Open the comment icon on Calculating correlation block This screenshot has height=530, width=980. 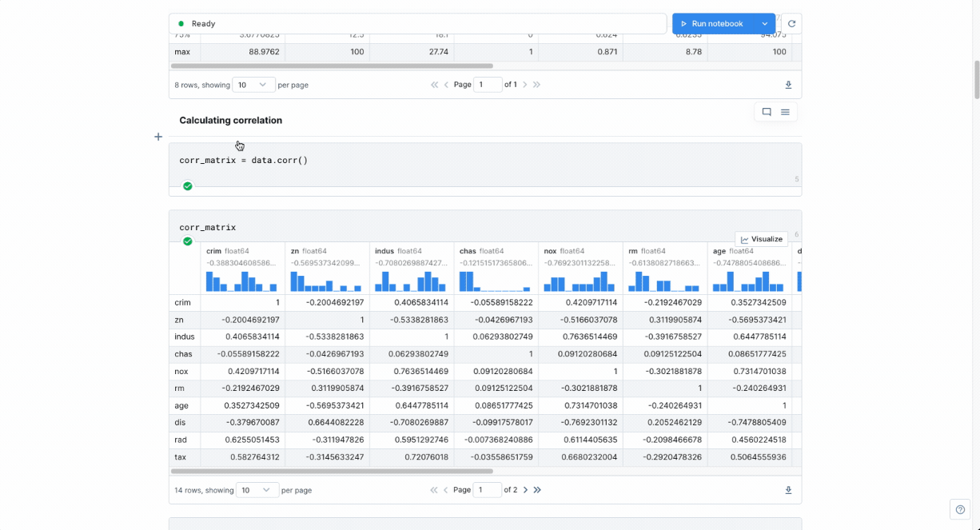(x=767, y=112)
